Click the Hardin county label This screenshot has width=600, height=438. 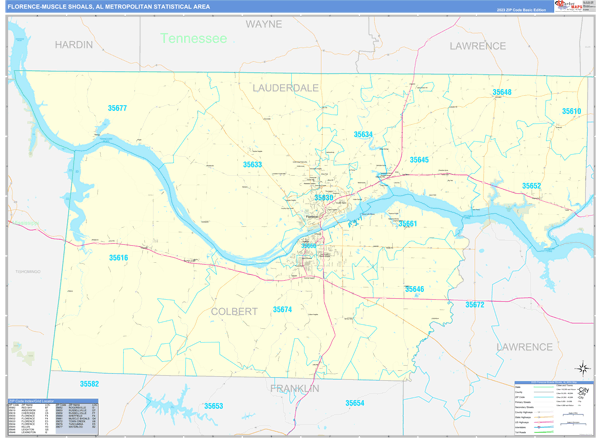(73, 45)
